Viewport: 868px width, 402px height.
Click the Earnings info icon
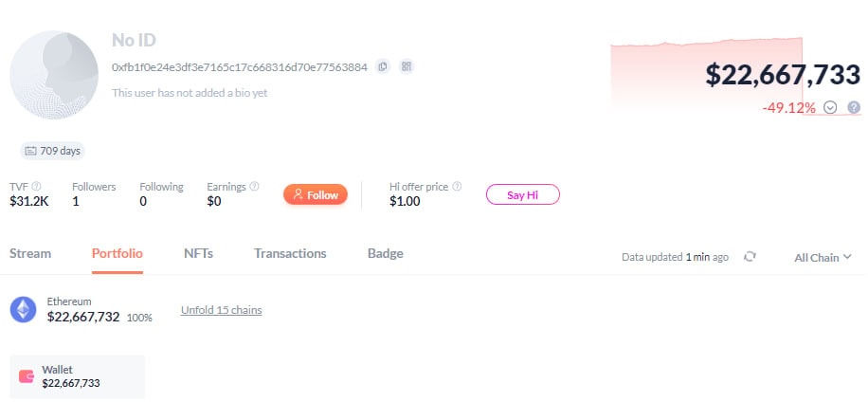[x=254, y=187]
